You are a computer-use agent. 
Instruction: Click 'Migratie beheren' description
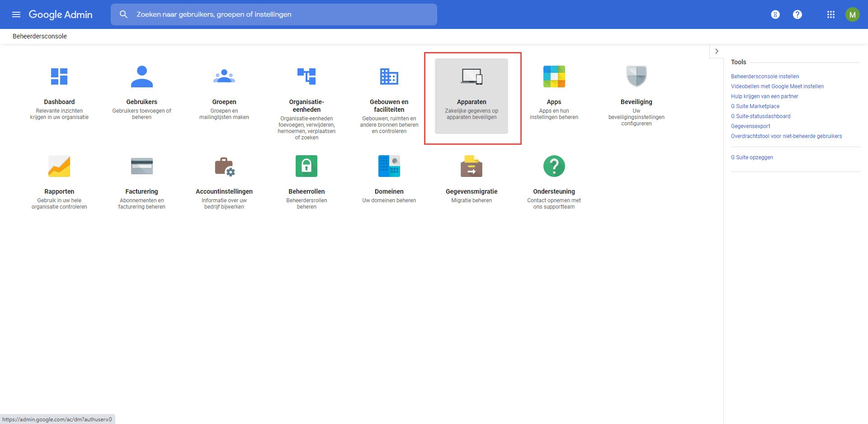tap(472, 200)
